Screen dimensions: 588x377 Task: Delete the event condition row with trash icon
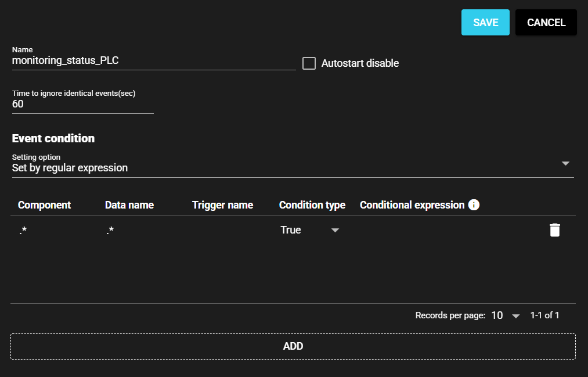[554, 230]
